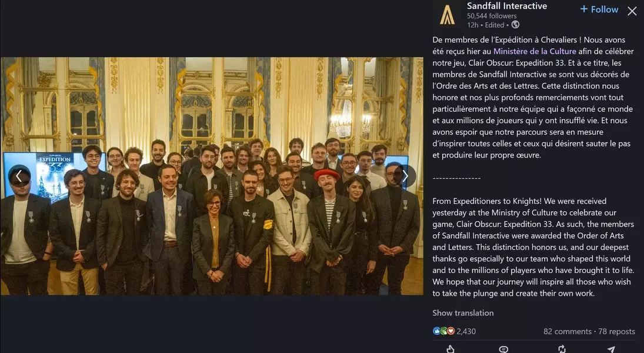Open the reaction emoji icons cluster
Image resolution: width=644 pixels, height=353 pixels.
click(x=443, y=331)
